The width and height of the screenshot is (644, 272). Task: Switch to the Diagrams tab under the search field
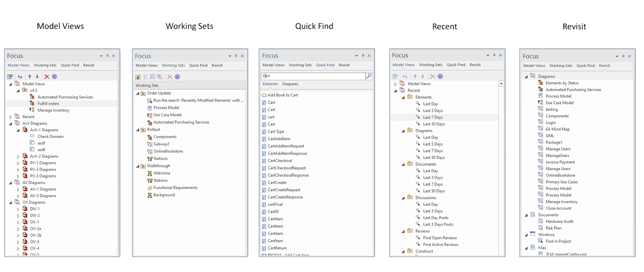click(290, 84)
